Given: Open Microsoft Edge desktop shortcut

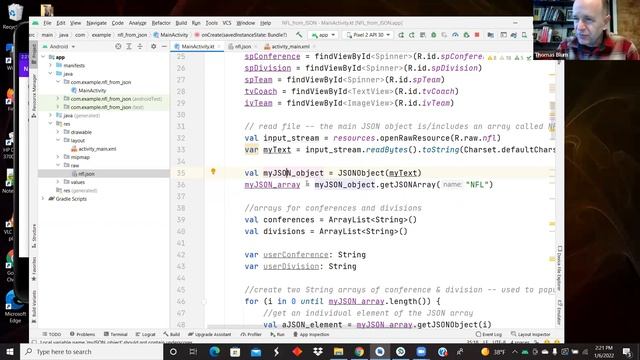Looking at the screenshot, I should click(x=15, y=307).
